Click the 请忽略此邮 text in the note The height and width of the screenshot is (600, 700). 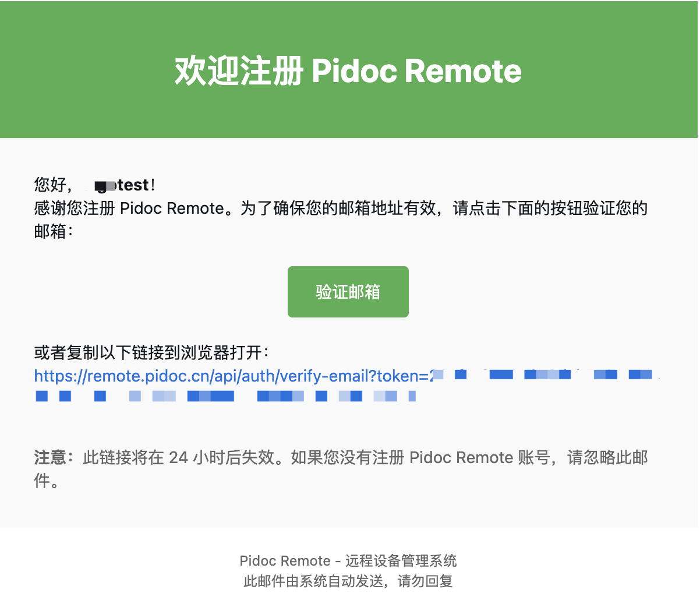pos(607,458)
